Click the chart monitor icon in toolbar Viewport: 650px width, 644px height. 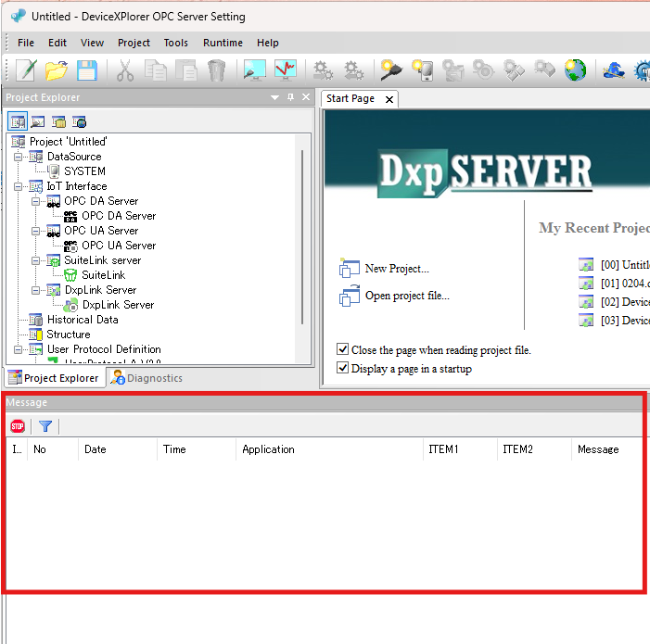click(286, 70)
